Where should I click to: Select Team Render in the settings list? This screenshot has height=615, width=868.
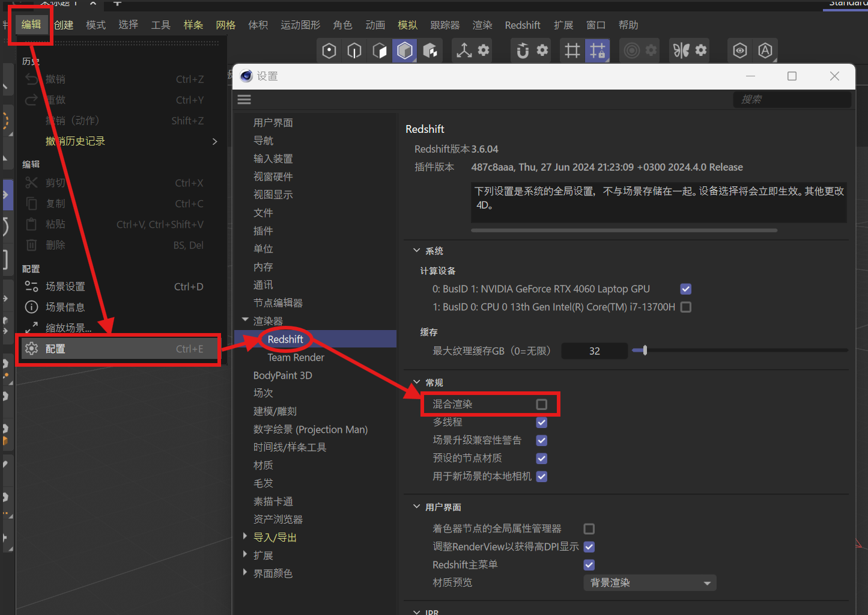[x=296, y=357]
